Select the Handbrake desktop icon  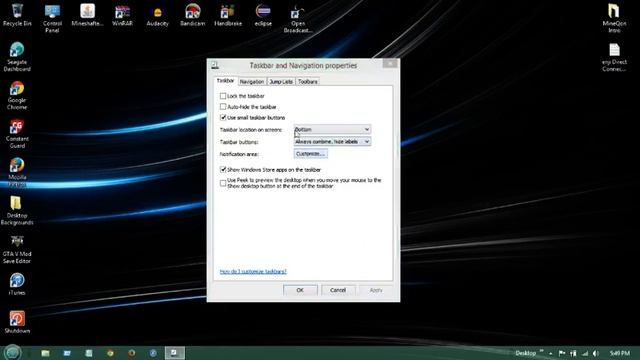click(228, 15)
